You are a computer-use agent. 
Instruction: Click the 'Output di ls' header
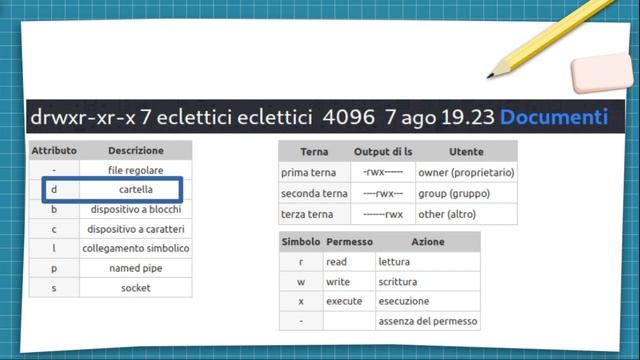coord(383,152)
